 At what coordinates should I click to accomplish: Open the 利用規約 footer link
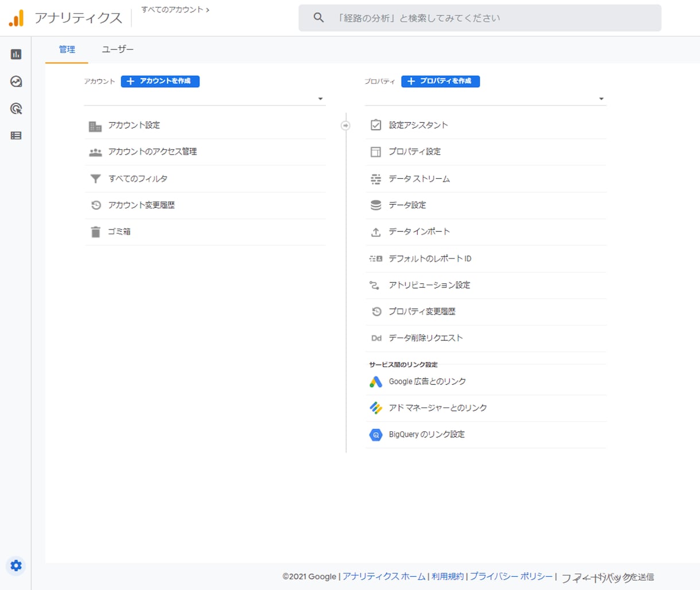point(448,577)
